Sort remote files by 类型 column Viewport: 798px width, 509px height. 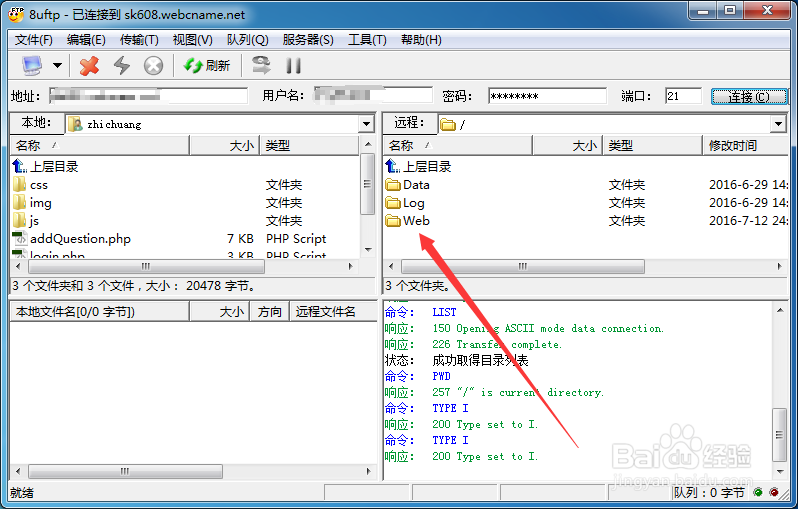point(652,146)
